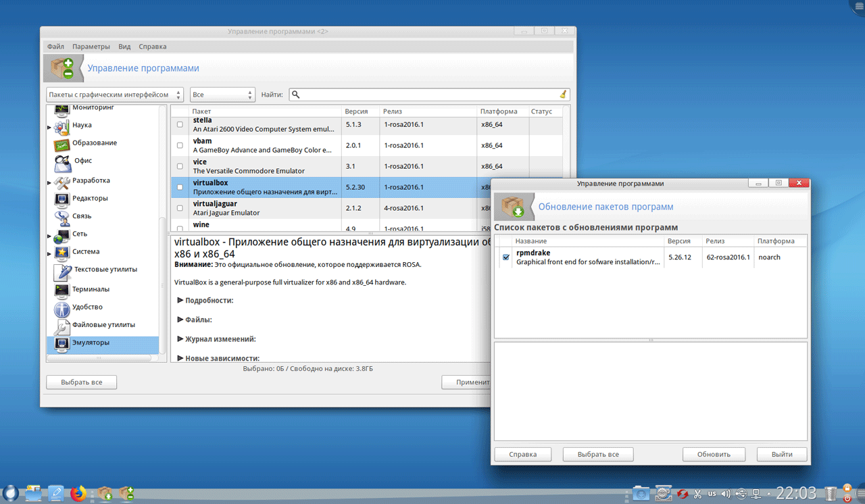The image size is (865, 504).
Task: Check the stella package checkbox
Action: [x=180, y=125]
